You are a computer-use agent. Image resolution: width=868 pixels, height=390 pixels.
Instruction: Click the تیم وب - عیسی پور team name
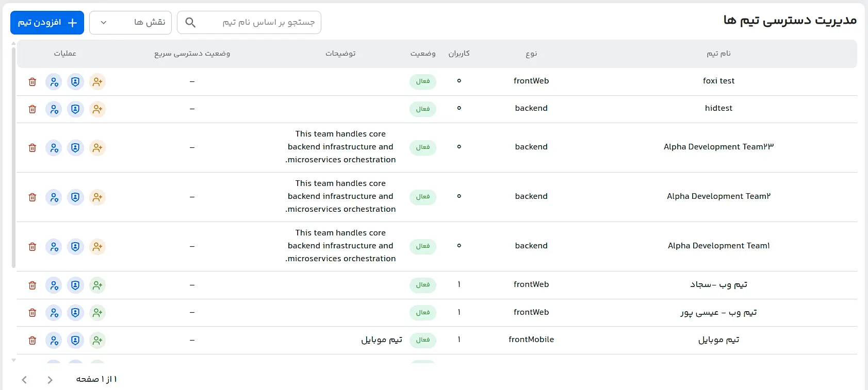click(x=718, y=313)
